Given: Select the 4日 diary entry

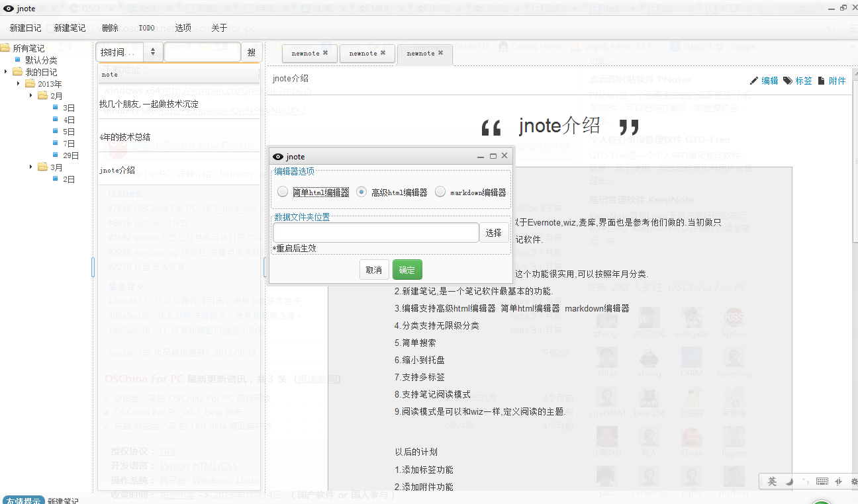Looking at the screenshot, I should 69,120.
